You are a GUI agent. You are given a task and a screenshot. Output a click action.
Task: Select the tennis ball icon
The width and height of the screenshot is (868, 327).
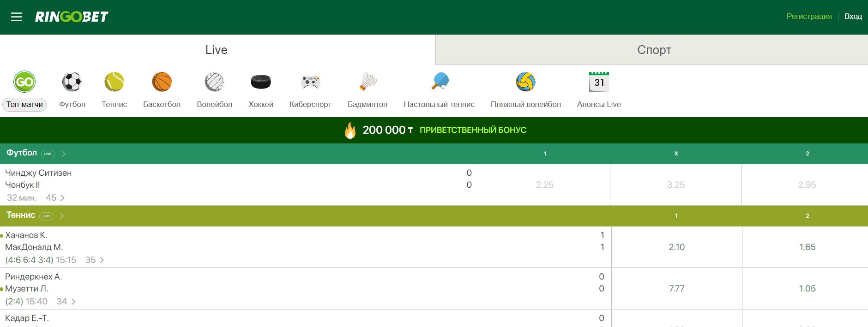[x=115, y=82]
